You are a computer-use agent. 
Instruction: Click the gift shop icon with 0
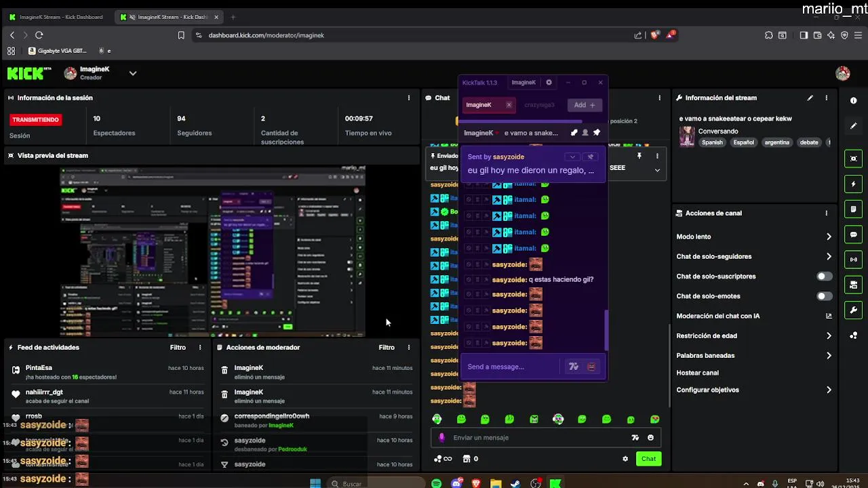tap(471, 459)
